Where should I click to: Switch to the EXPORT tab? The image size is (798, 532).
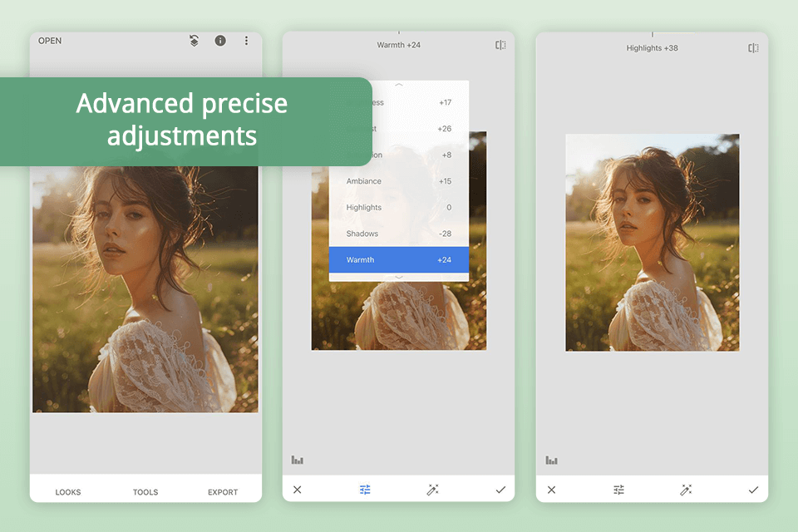223,492
